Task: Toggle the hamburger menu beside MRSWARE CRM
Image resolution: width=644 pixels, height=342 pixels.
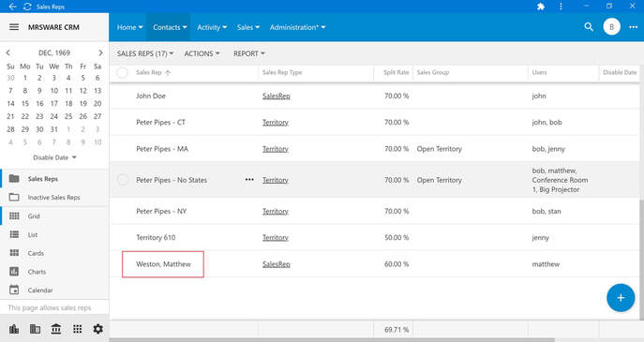Action: coord(14,27)
